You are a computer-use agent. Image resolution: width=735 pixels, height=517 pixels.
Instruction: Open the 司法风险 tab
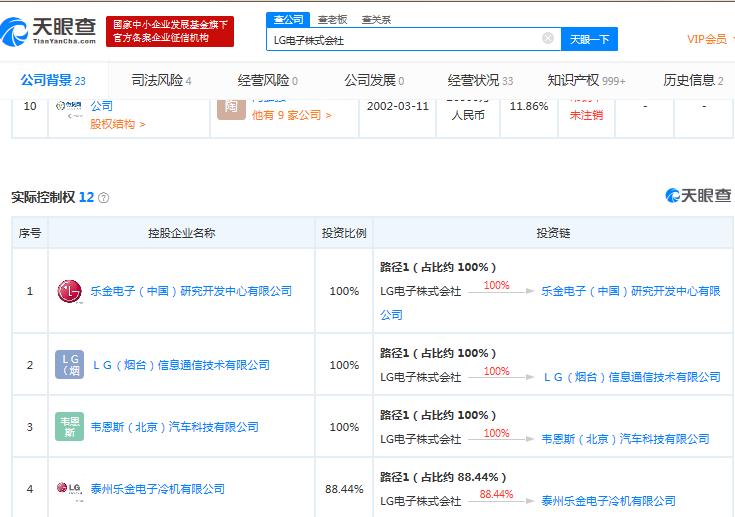coord(161,81)
